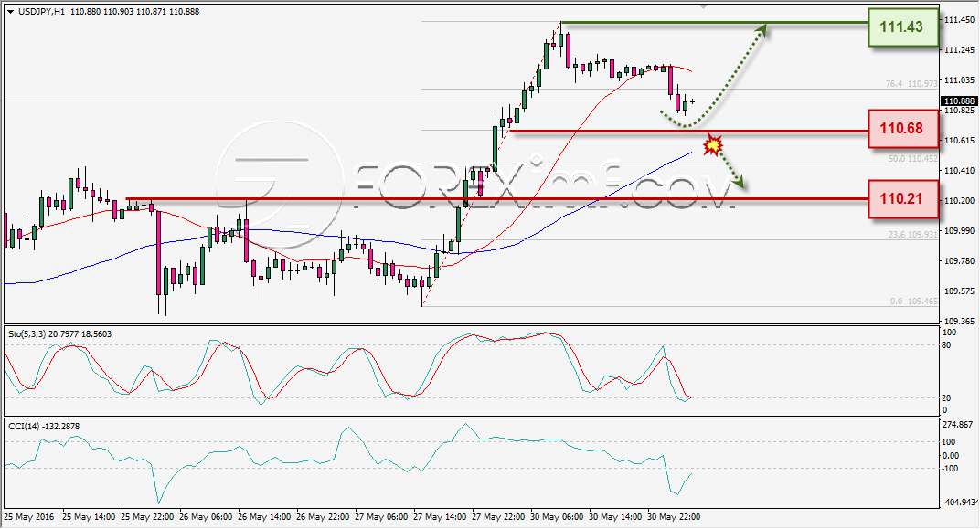Click the 30 May 22:00 time axis label
Viewport: 980px width, 529px height.
[x=675, y=517]
